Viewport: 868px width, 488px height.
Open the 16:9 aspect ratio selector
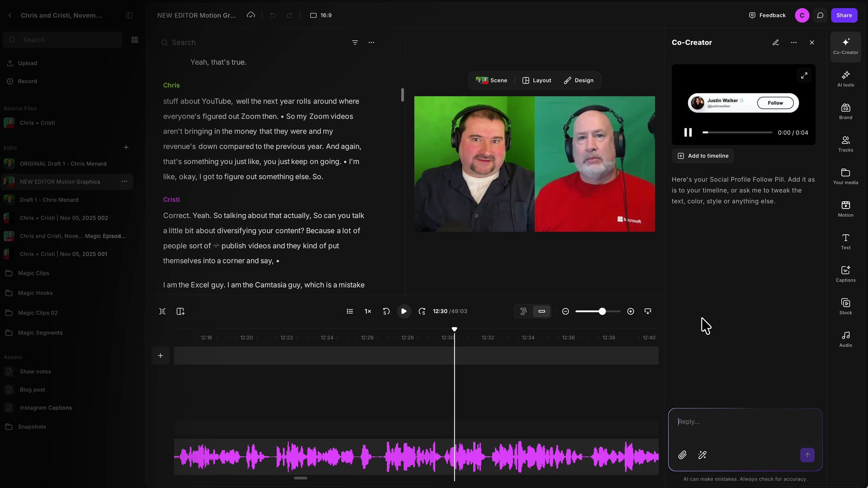(x=321, y=15)
